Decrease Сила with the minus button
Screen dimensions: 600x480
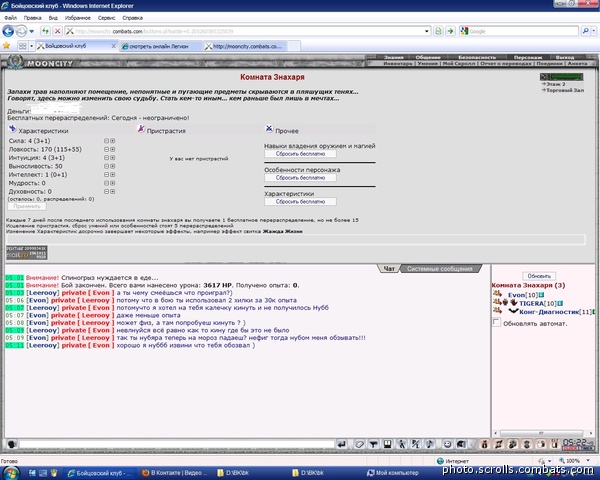pos(106,141)
